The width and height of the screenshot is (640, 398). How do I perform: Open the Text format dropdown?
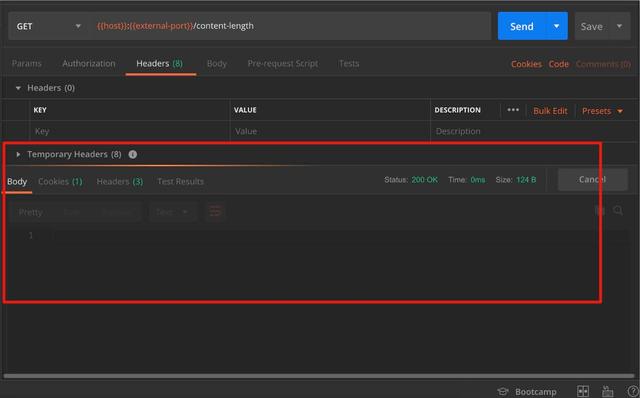pos(173,212)
